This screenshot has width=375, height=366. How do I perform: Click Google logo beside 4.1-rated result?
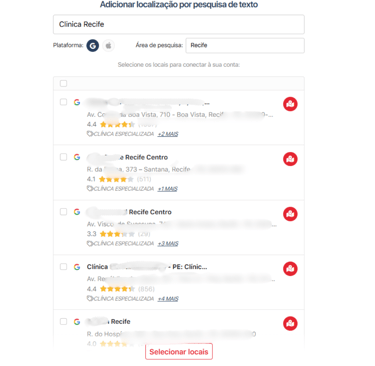click(77, 157)
